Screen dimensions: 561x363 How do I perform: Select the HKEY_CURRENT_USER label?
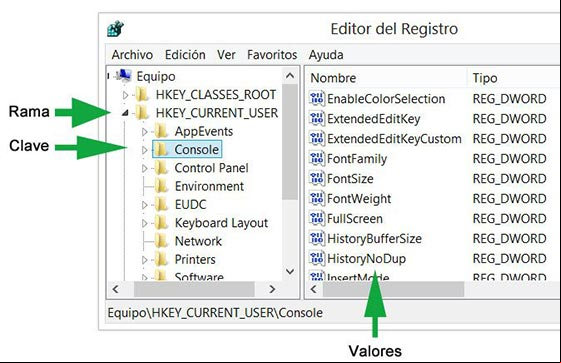(217, 113)
